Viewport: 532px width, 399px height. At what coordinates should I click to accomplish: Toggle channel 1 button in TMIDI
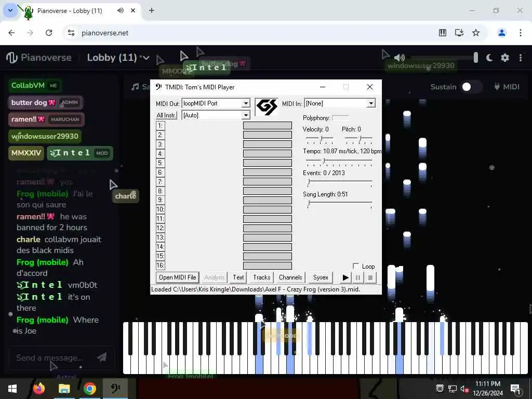point(160,126)
